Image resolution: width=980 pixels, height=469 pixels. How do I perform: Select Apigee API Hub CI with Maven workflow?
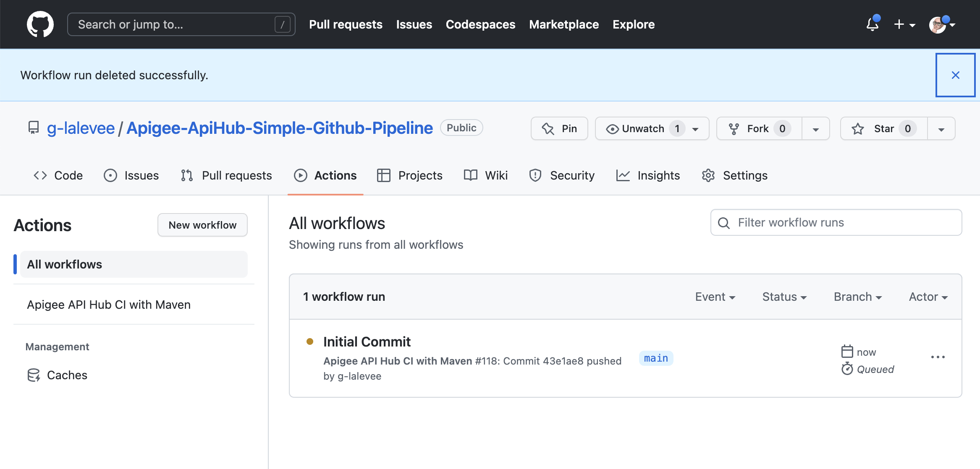click(x=109, y=305)
